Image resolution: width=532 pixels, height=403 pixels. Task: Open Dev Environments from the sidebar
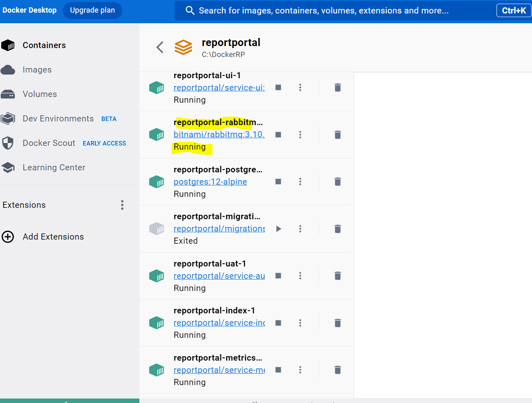click(58, 118)
